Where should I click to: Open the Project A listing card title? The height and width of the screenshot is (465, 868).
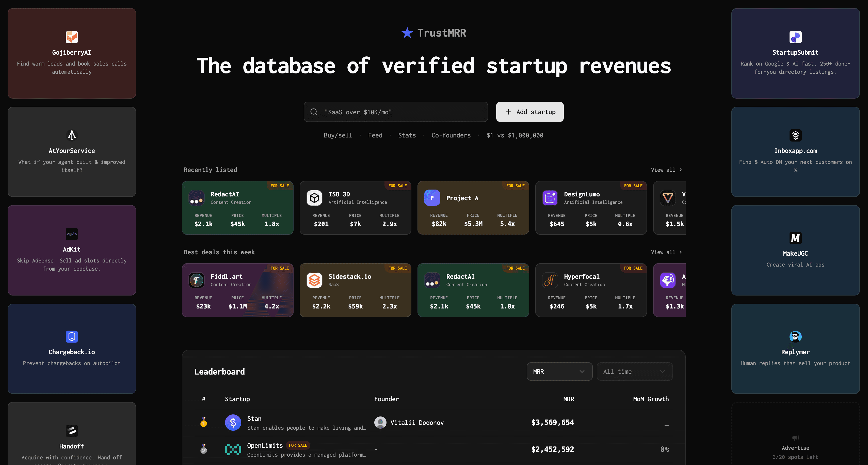462,198
